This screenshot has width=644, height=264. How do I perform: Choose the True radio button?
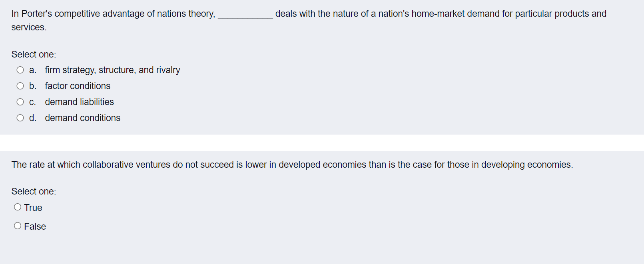click(18, 206)
